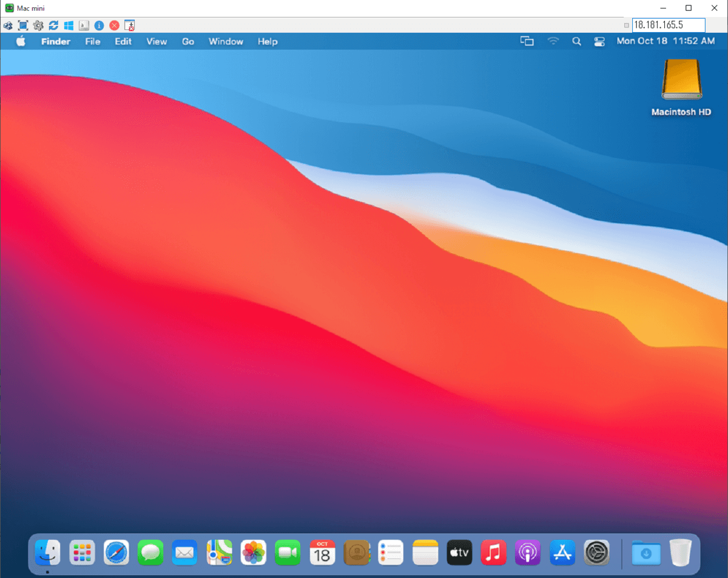Image resolution: width=728 pixels, height=578 pixels.
Task: Open the Edit menu
Action: (123, 41)
